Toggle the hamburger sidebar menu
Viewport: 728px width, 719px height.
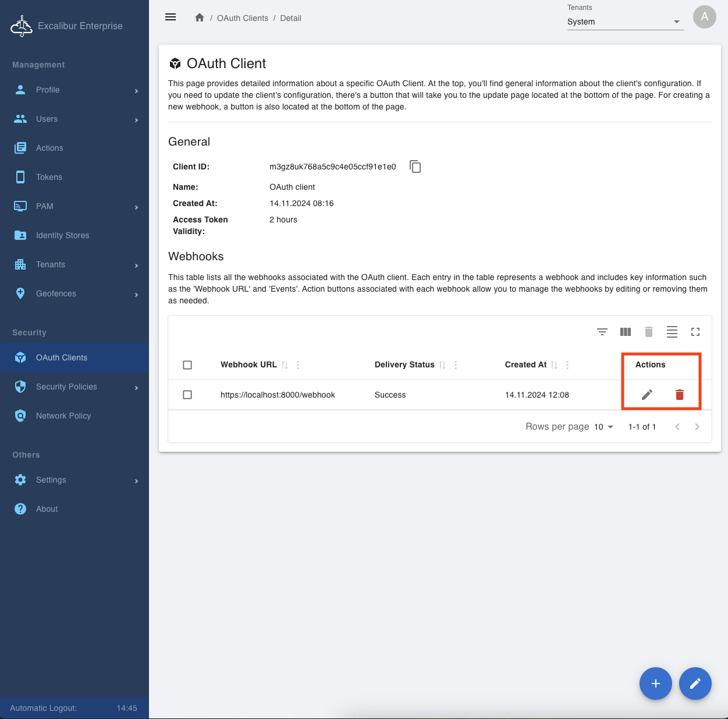point(171,17)
